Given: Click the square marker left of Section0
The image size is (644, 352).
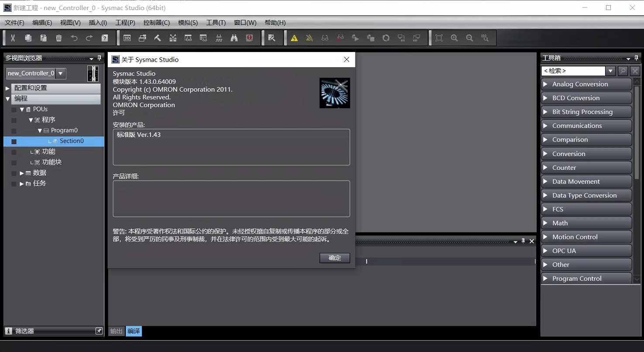Looking at the screenshot, I should click(x=14, y=141).
